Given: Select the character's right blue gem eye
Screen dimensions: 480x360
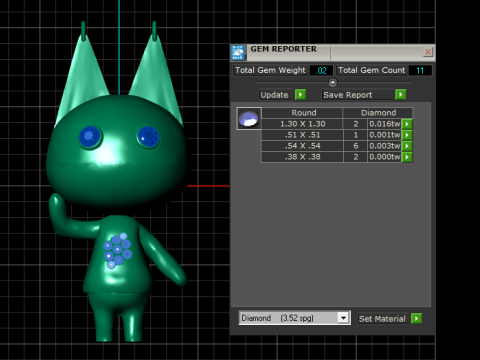Looking at the screenshot, I should point(148,137).
